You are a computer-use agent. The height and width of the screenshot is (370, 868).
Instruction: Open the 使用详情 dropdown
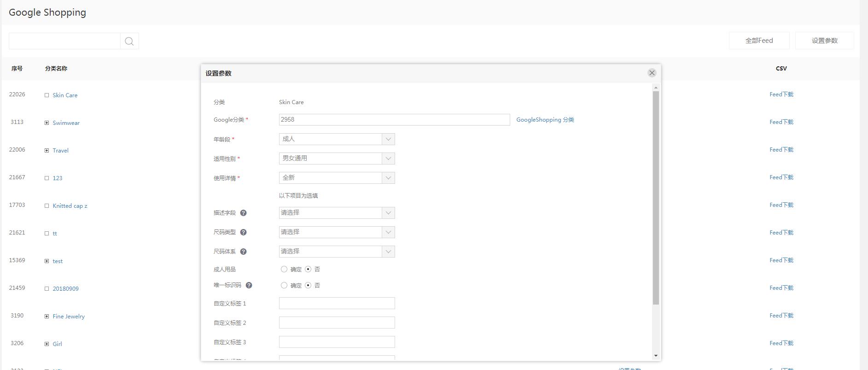click(x=337, y=178)
